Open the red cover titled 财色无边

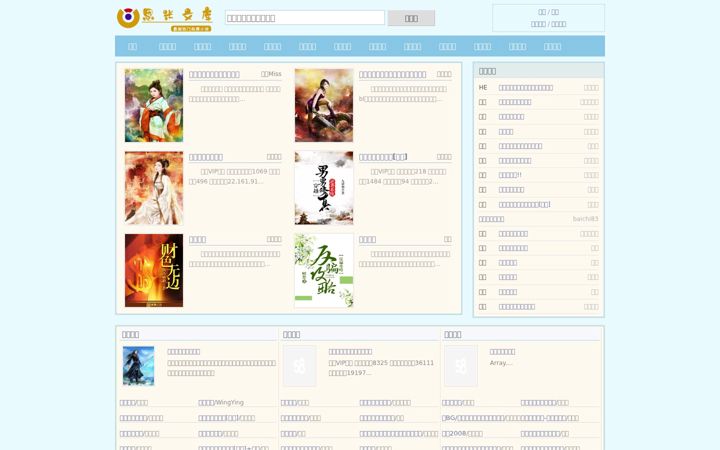tap(154, 270)
